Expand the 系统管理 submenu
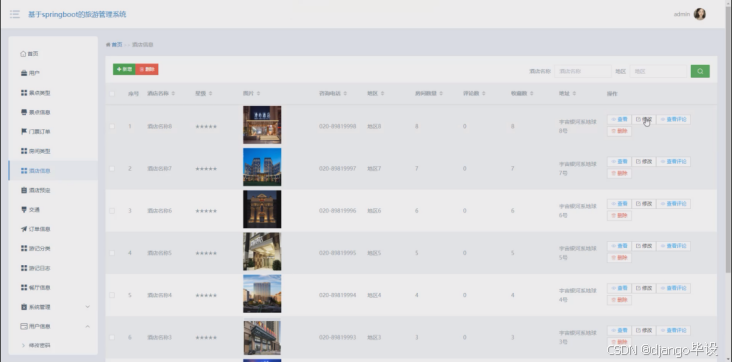Image resolution: width=732 pixels, height=363 pixels. 53,307
